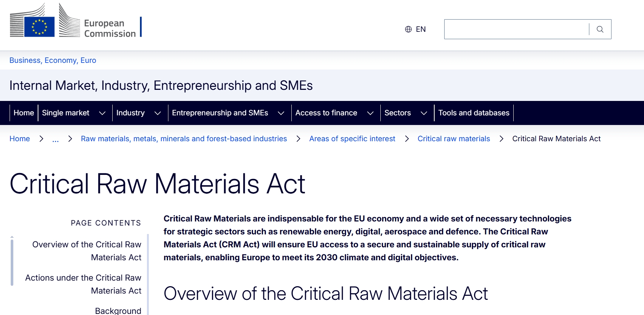Open Home in the navigation bar

coord(24,113)
